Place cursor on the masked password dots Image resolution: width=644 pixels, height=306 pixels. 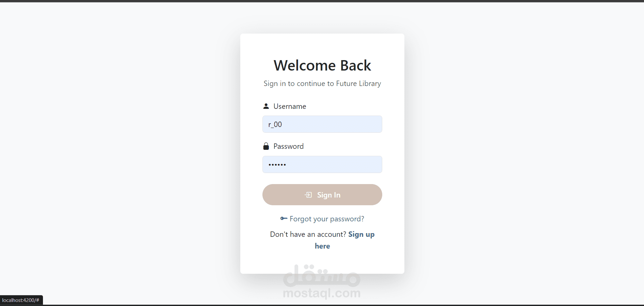tap(277, 165)
